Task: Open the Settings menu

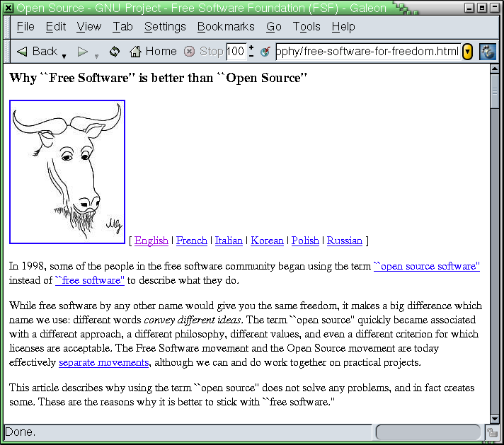Action: tap(165, 26)
